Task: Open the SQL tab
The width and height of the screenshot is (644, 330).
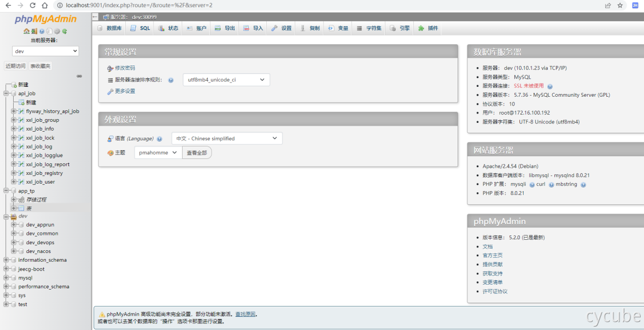Action: (x=139, y=28)
